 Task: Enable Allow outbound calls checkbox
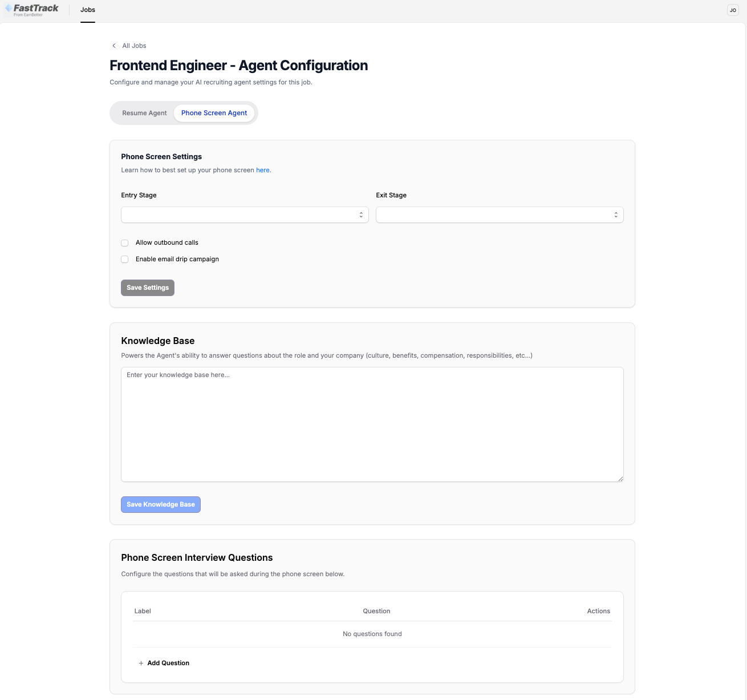click(125, 243)
